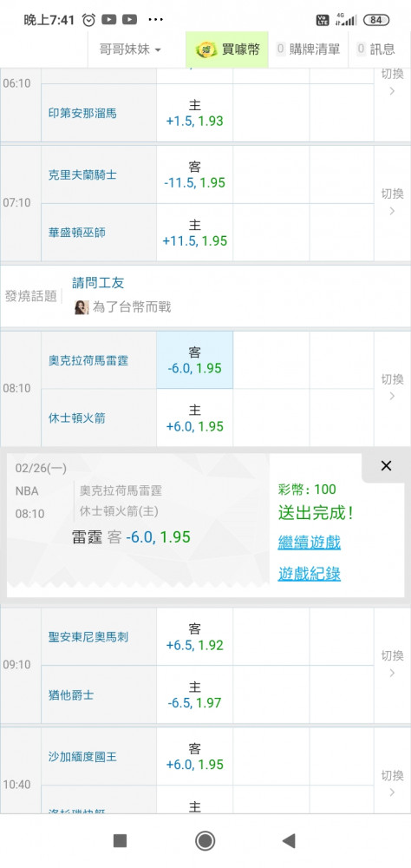Tap the alarm clock status icon
The width and height of the screenshot is (411, 868).
88,20
